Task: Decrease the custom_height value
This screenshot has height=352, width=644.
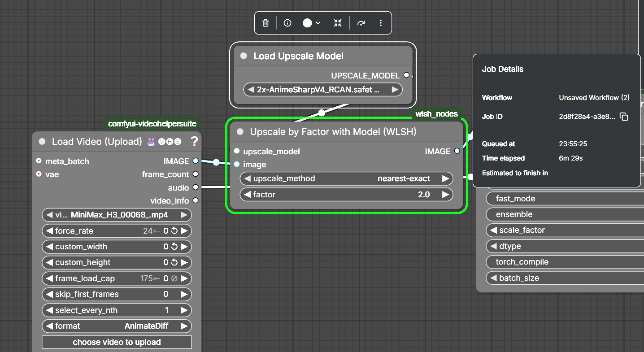Action: tap(49, 262)
